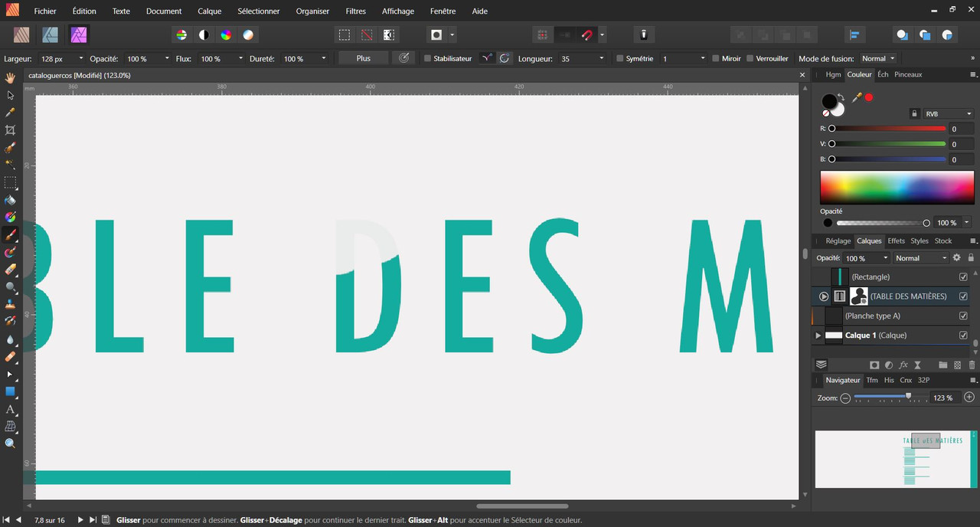
Task: Hide the (Planche type A) layer
Action: 963,316
